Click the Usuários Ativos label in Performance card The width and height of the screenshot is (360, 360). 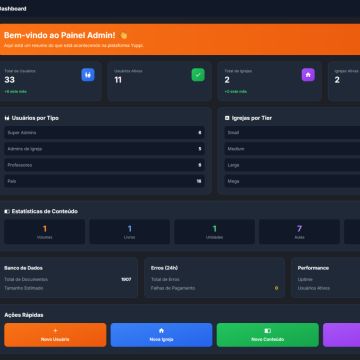click(x=314, y=288)
